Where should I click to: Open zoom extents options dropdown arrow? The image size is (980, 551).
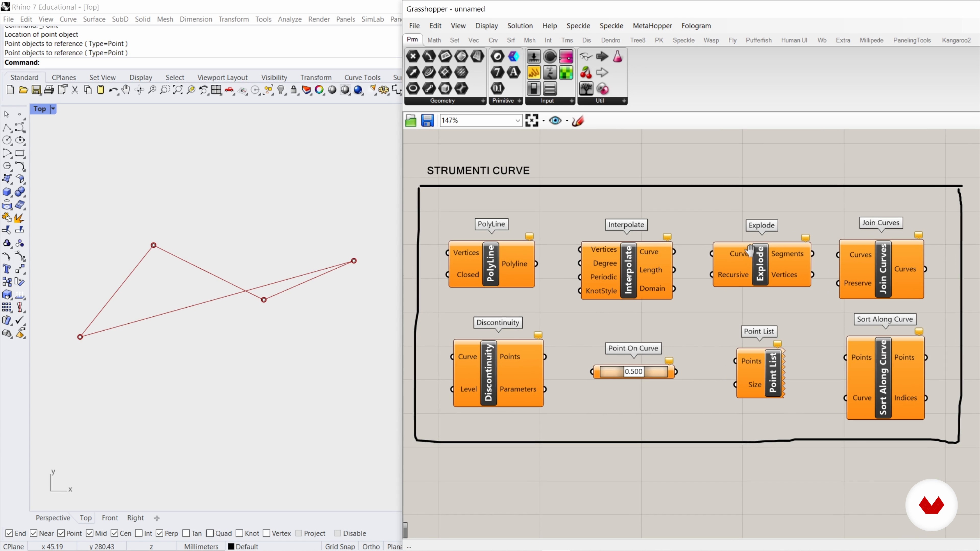tap(543, 121)
